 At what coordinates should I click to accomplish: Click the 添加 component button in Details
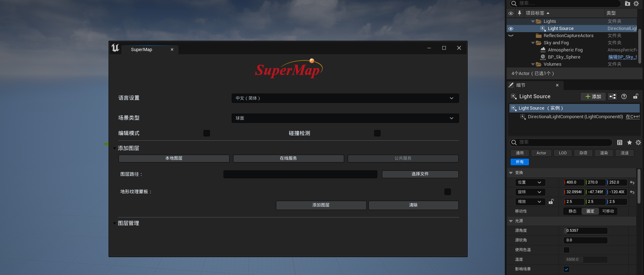click(593, 96)
